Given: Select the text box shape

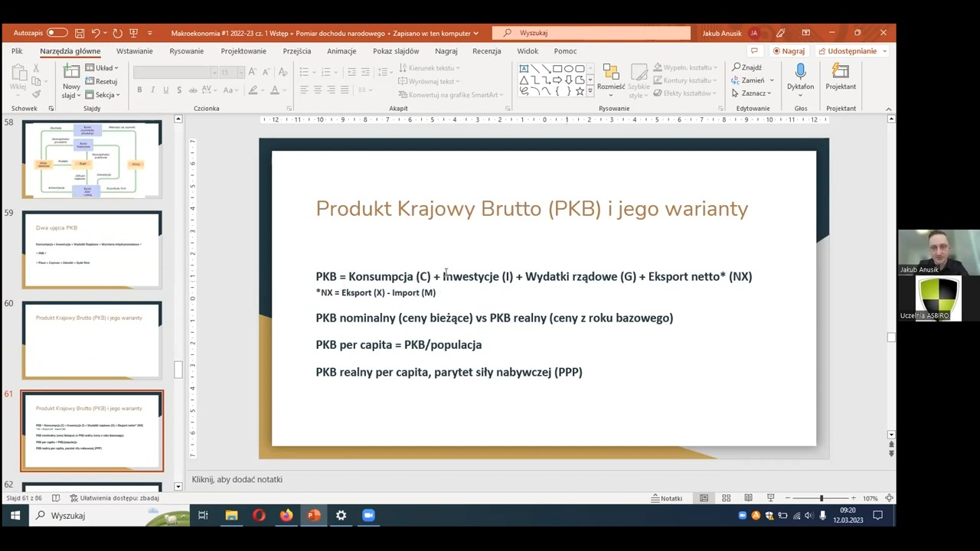Looking at the screenshot, I should pos(524,69).
